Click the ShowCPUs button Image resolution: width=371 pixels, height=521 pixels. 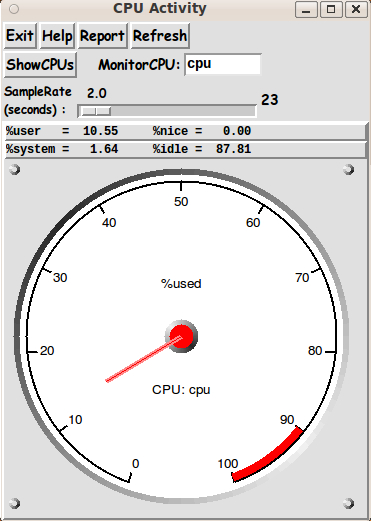[x=40, y=65]
